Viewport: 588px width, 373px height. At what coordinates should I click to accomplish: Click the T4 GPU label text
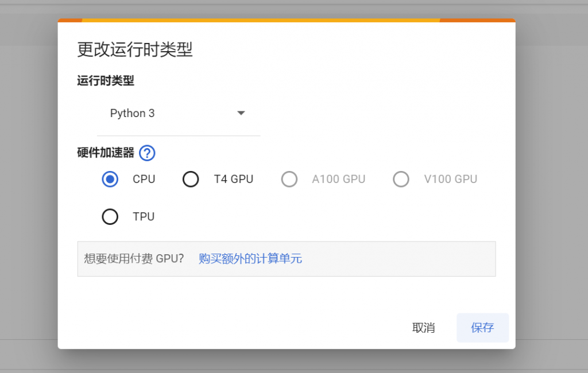(233, 179)
